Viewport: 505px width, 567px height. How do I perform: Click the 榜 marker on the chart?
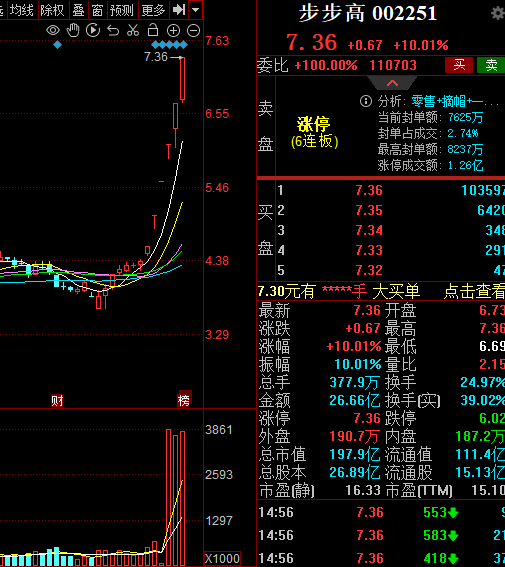184,400
